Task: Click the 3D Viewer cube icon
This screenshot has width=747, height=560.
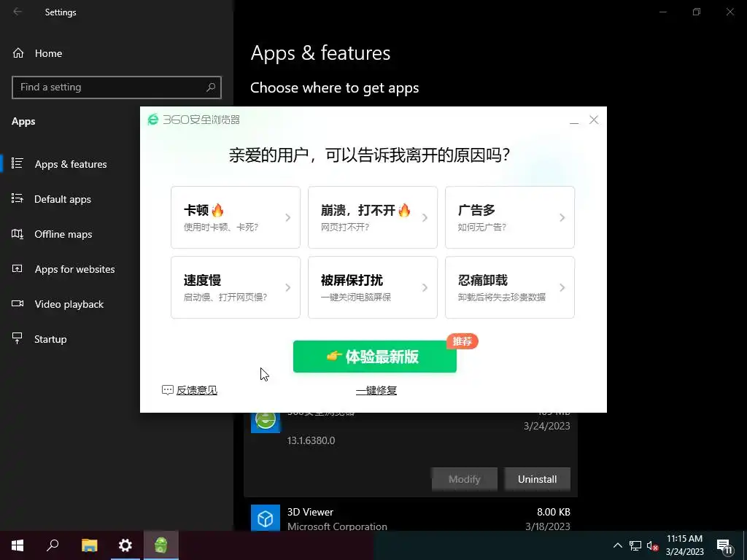Action: click(266, 518)
